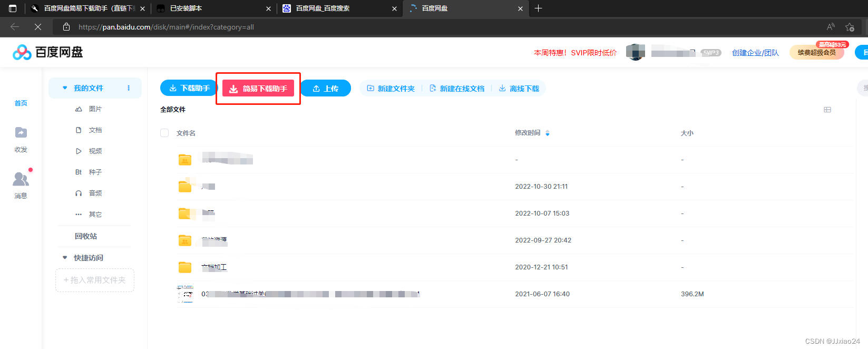Sort by the 大小 column header

pos(687,133)
